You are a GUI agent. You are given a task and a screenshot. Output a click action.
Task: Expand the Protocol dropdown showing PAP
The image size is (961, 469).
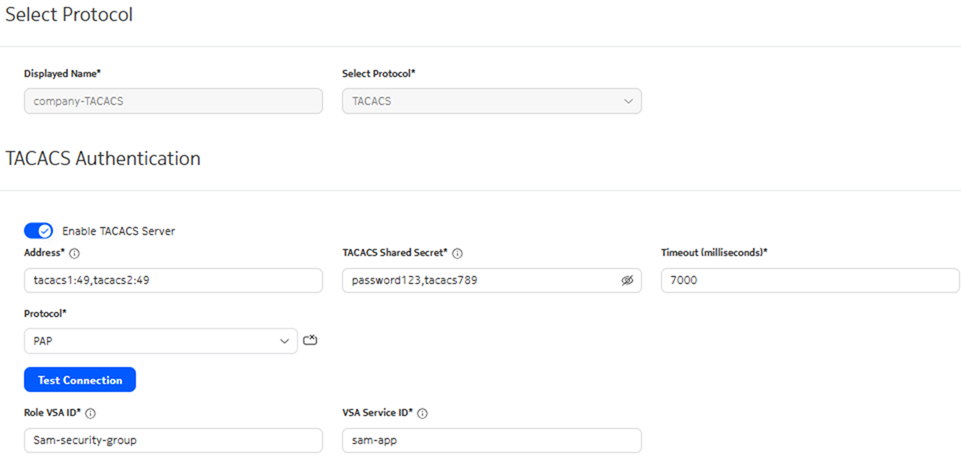(160, 341)
